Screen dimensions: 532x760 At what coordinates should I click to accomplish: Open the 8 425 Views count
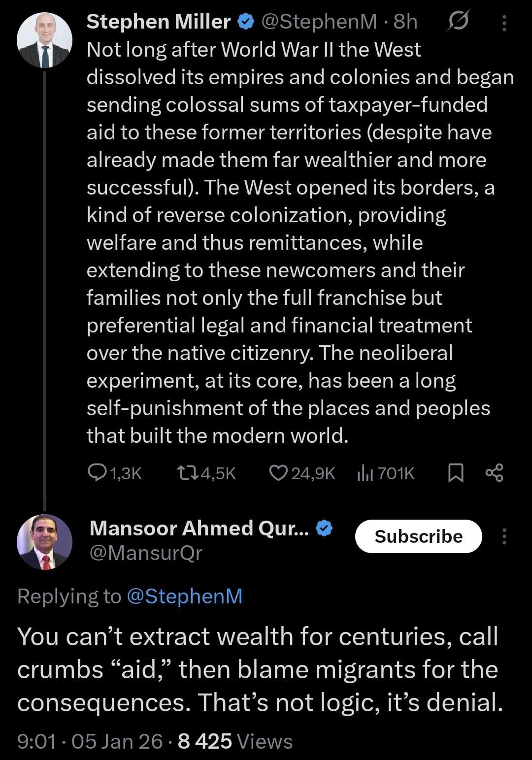235,741
